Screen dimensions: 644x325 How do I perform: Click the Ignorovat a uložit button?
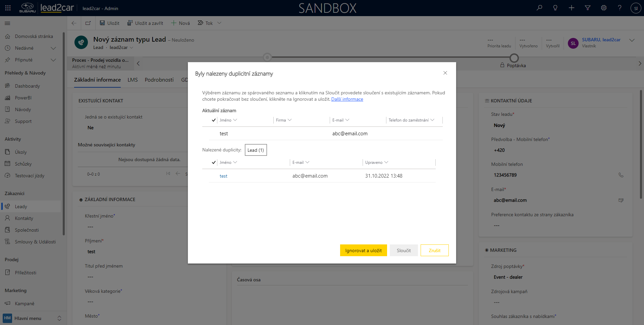pos(363,250)
